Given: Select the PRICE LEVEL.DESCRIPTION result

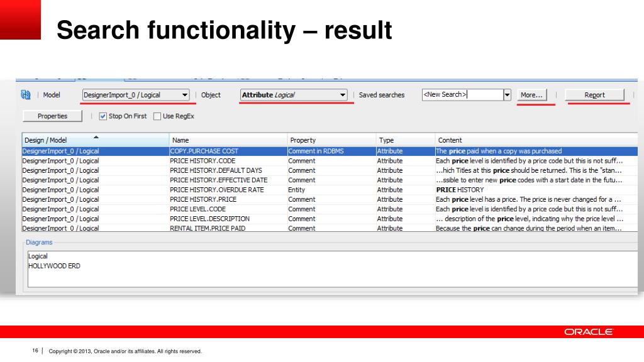Looking at the screenshot, I should click(330, 219).
